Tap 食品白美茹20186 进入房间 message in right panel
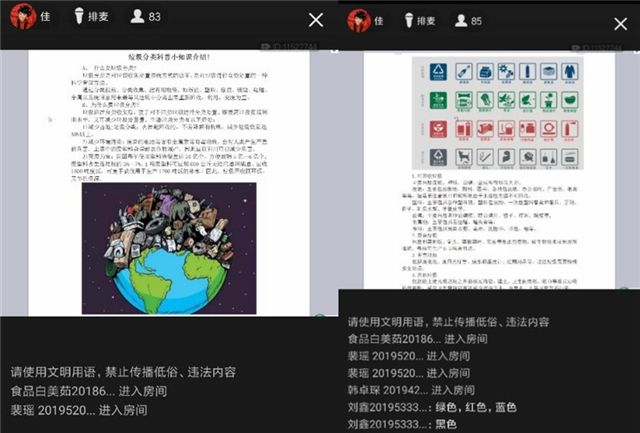The image size is (640, 433). [418, 339]
